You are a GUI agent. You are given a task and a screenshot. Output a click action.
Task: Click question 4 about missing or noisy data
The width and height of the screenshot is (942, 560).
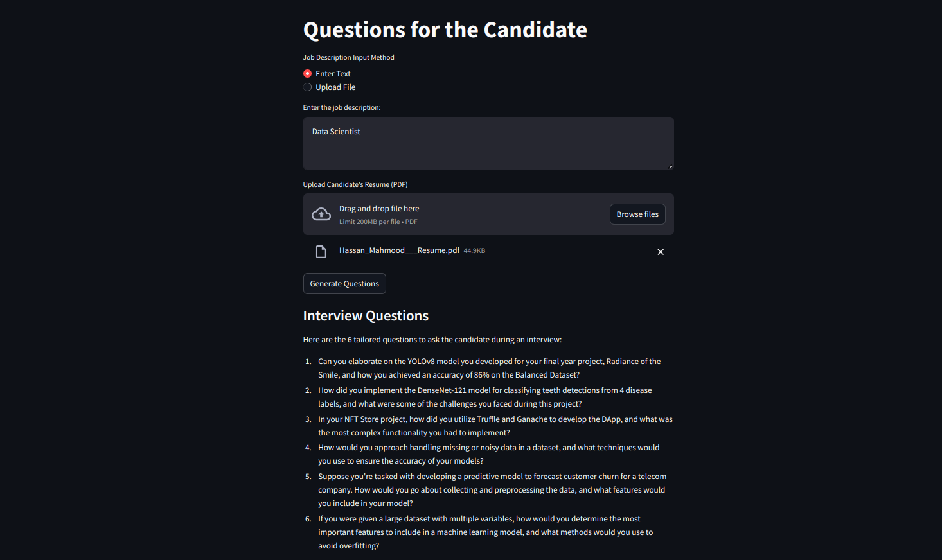pos(488,454)
